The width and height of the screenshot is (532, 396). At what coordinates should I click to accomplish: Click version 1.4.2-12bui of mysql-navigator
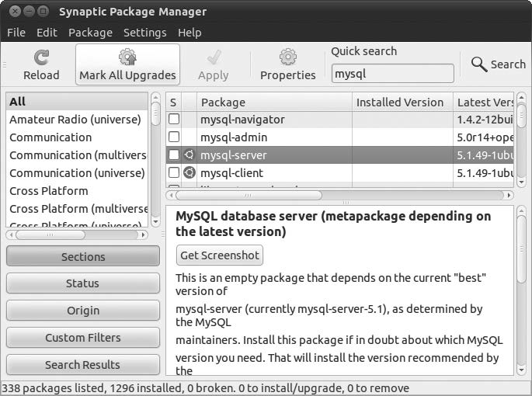485,120
